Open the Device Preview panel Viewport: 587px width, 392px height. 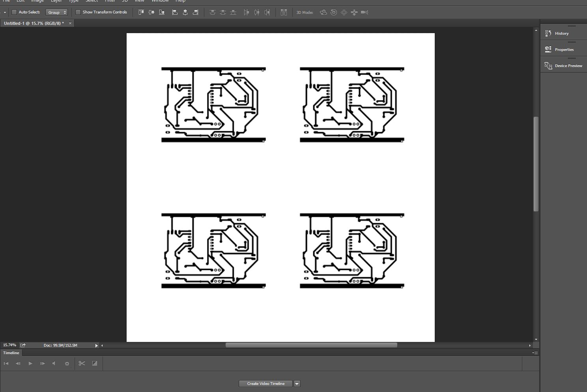[x=568, y=66]
